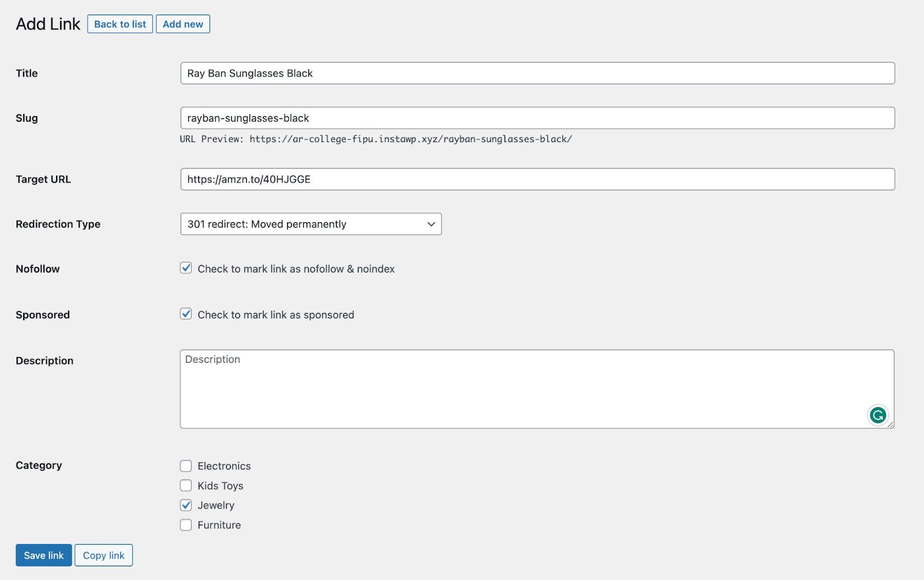
Task: Click the textarea resize handle
Action: 891,426
